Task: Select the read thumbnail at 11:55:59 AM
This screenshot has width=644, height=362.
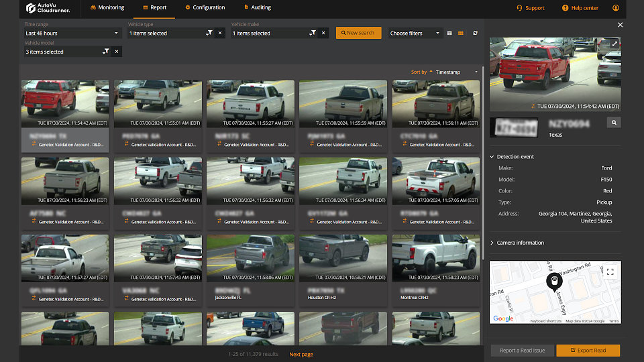Action: [x=343, y=103]
